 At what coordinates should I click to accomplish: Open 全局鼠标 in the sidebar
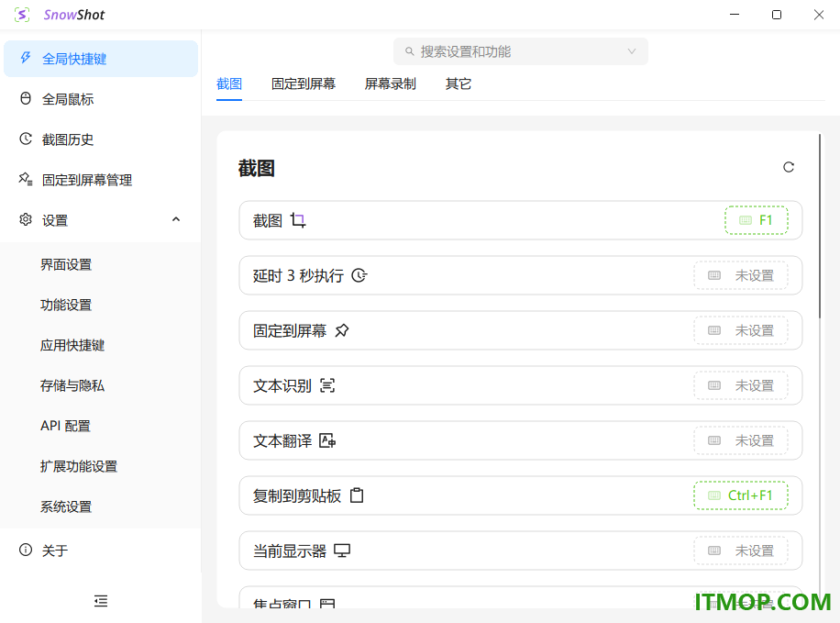[x=101, y=99]
